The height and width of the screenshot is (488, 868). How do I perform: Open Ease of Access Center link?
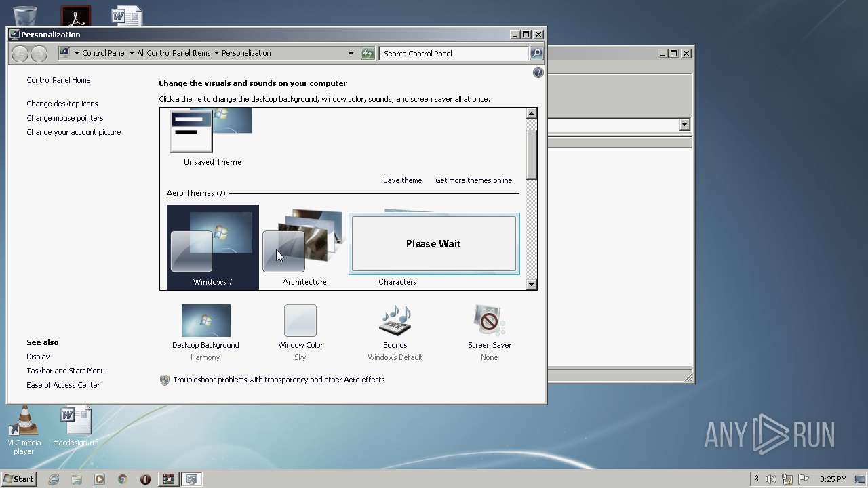pos(63,385)
